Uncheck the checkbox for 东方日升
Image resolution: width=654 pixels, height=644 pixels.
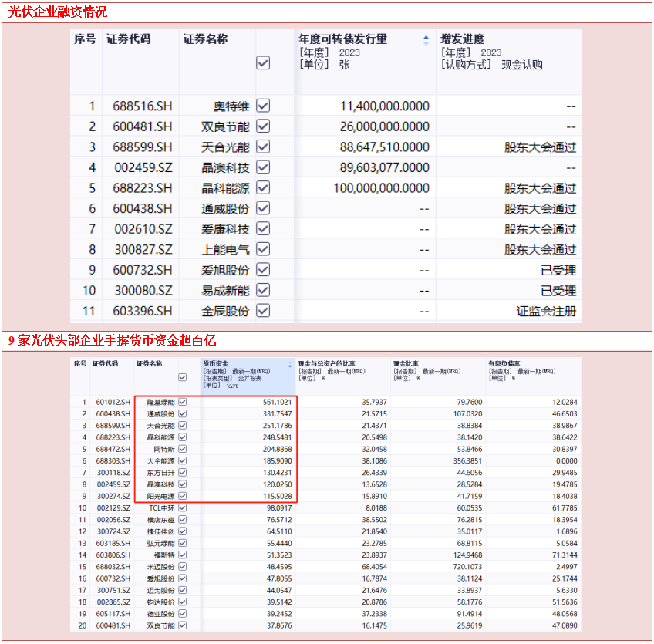(182, 472)
